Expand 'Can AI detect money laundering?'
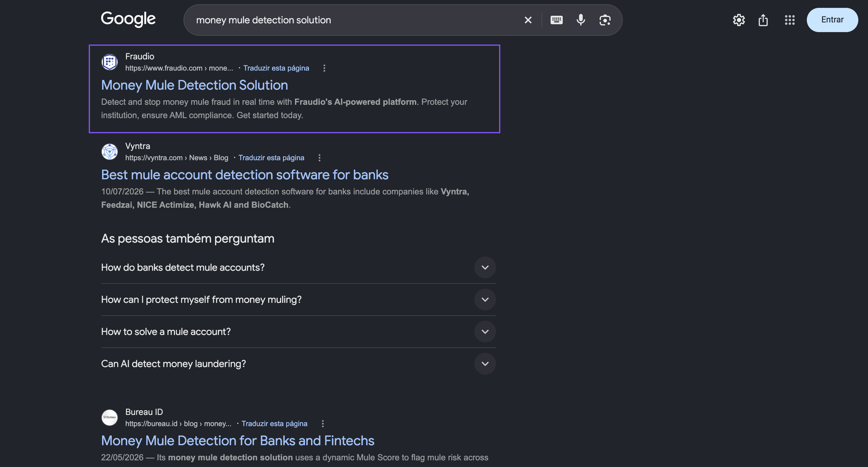 tap(298, 364)
